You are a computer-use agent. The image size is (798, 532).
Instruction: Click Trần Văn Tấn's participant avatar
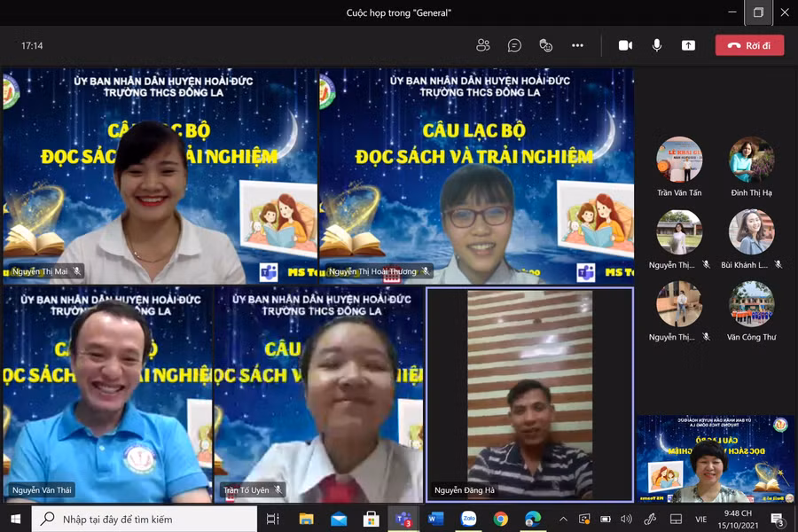tap(679, 160)
